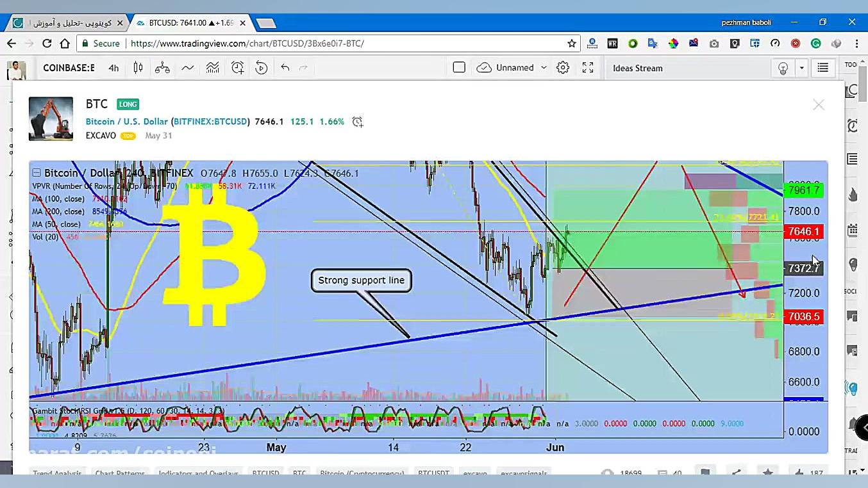Undo the last chart action
Screen dimensions: 868x488
tap(285, 68)
